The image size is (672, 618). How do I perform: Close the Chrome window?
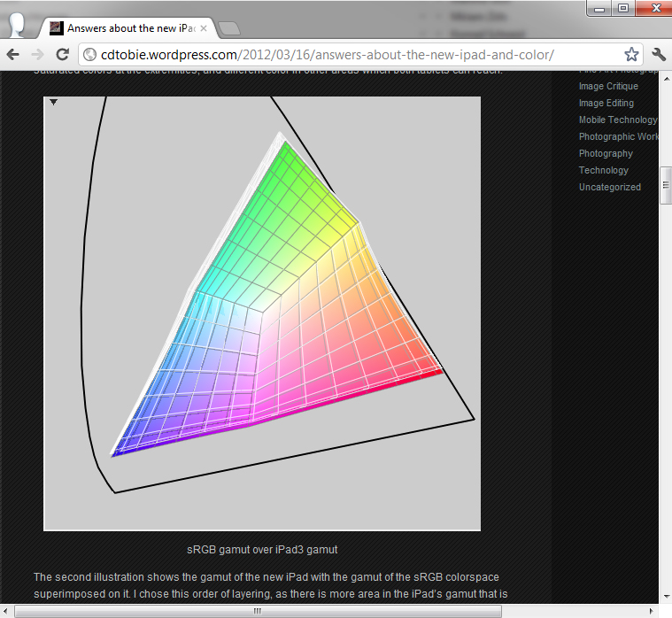[655, 9]
